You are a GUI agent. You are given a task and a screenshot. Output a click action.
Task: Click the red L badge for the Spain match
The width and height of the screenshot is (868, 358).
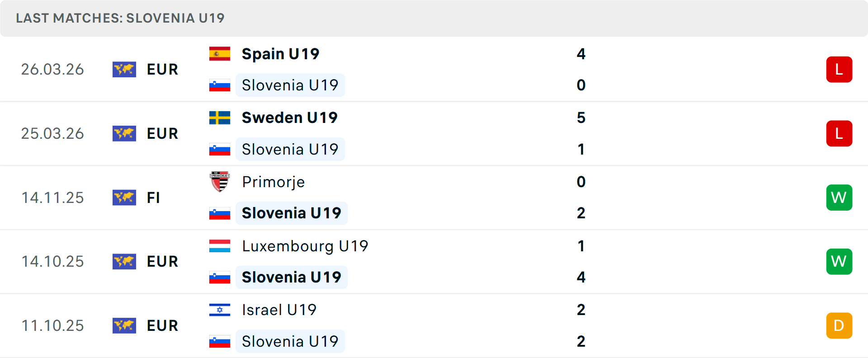(839, 70)
